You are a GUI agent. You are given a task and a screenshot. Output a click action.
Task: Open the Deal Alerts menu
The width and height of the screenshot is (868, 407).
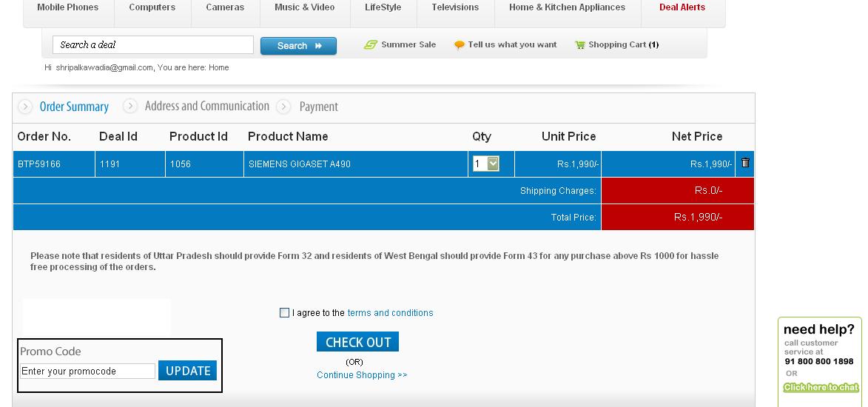pyautogui.click(x=682, y=7)
